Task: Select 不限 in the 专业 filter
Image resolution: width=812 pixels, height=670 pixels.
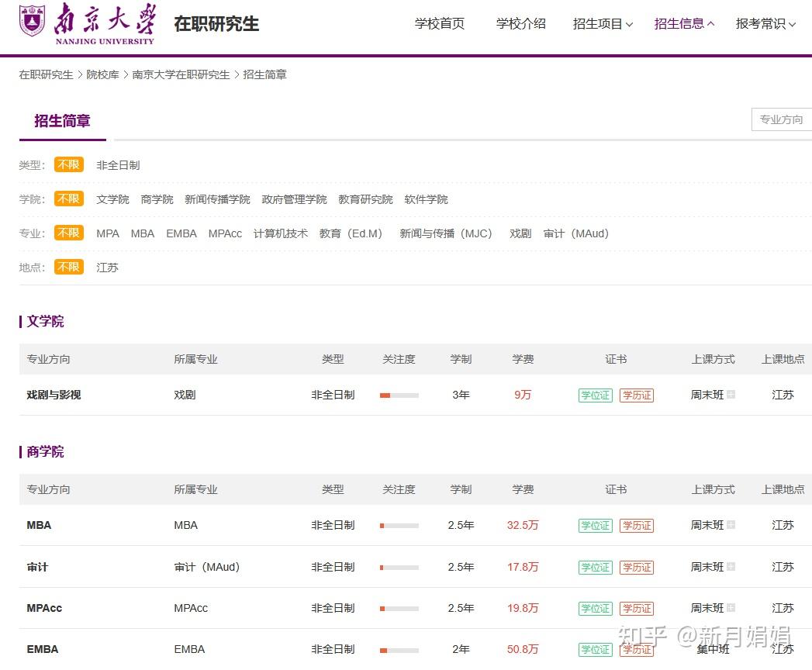Action: tap(69, 233)
